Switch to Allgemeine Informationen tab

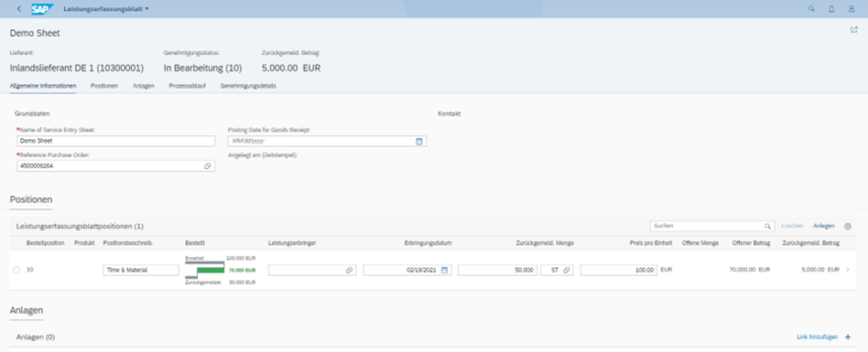point(43,86)
